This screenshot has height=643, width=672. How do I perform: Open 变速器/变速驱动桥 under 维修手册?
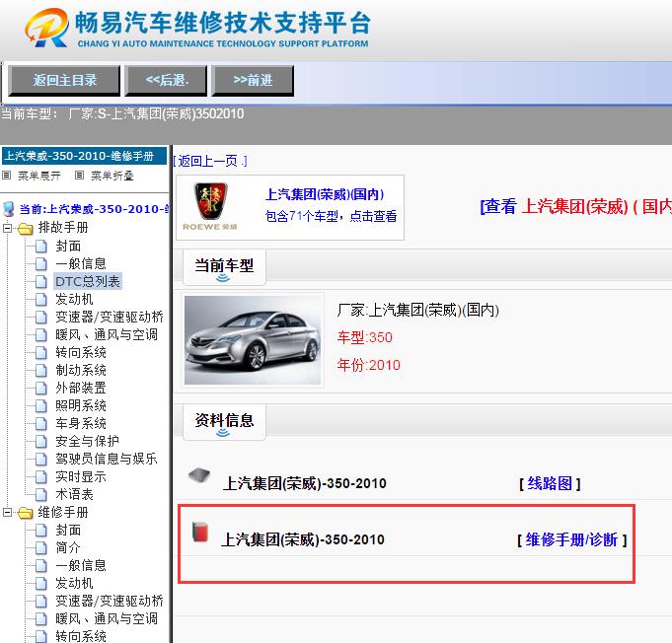coord(110,601)
